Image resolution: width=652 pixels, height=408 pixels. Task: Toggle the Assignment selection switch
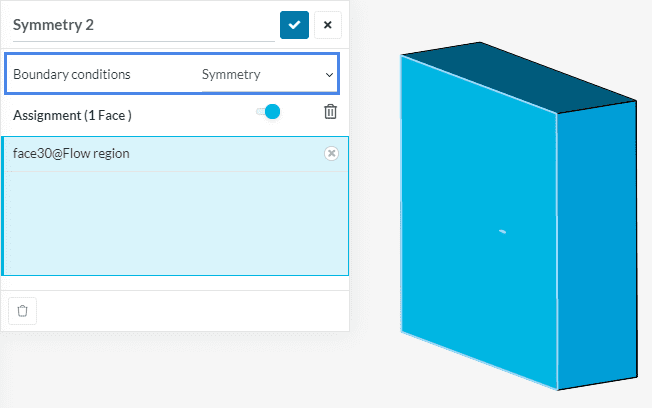268,112
